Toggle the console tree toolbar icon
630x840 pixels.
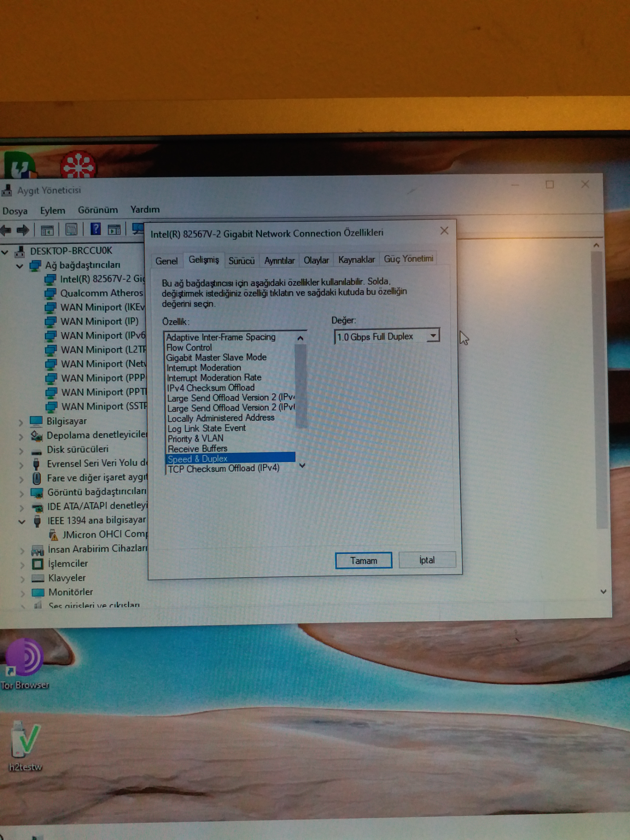tap(47, 230)
